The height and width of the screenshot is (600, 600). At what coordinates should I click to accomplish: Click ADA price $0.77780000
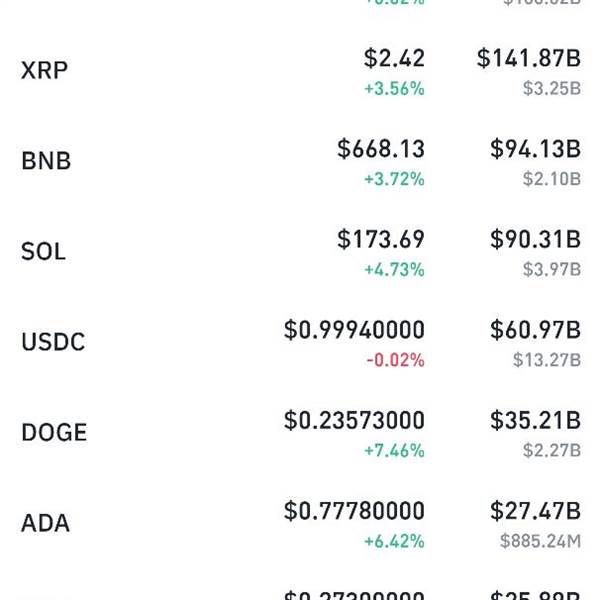pos(354,511)
